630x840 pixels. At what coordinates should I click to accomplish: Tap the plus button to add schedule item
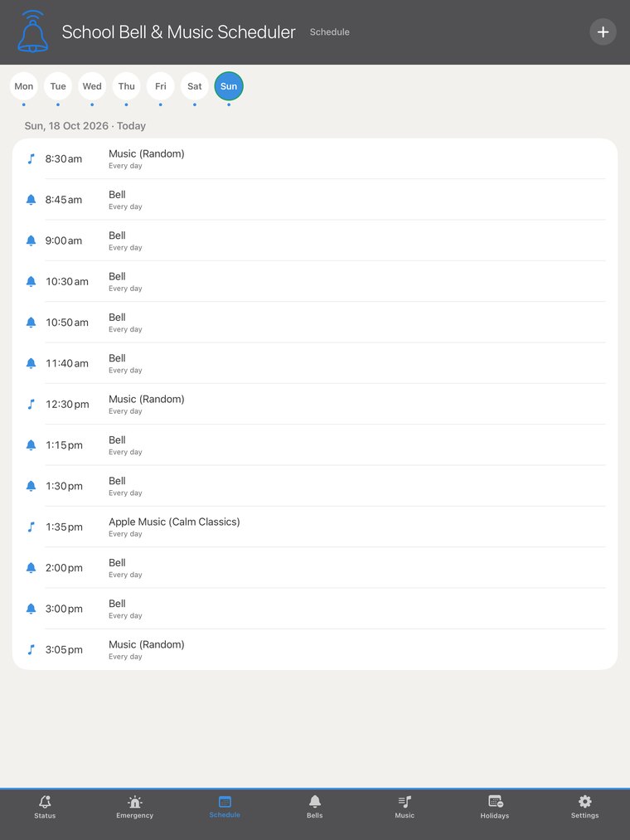tap(603, 32)
